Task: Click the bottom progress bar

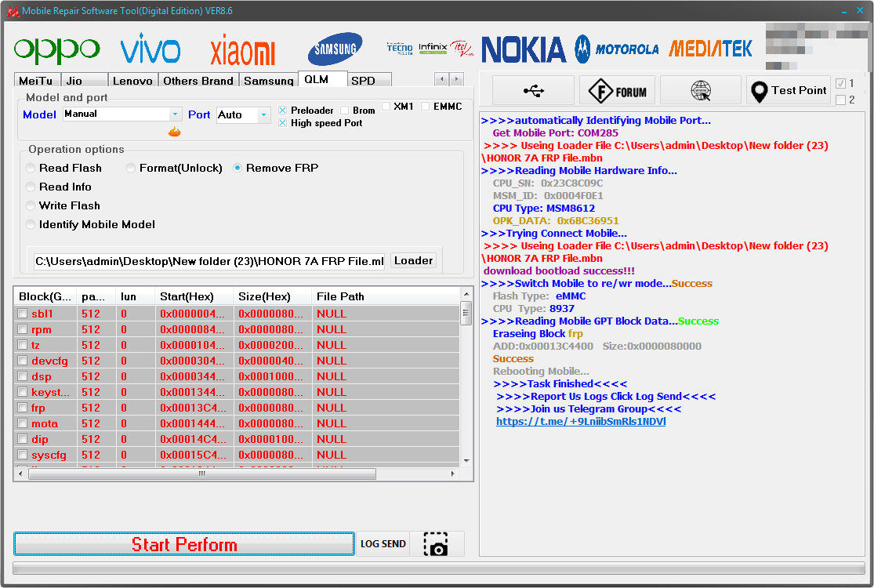Action: [439, 568]
